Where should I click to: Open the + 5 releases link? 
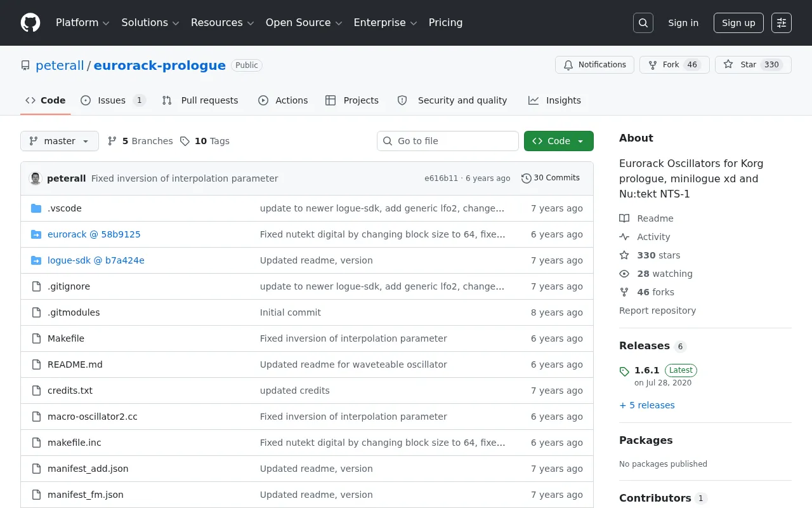[647, 405]
